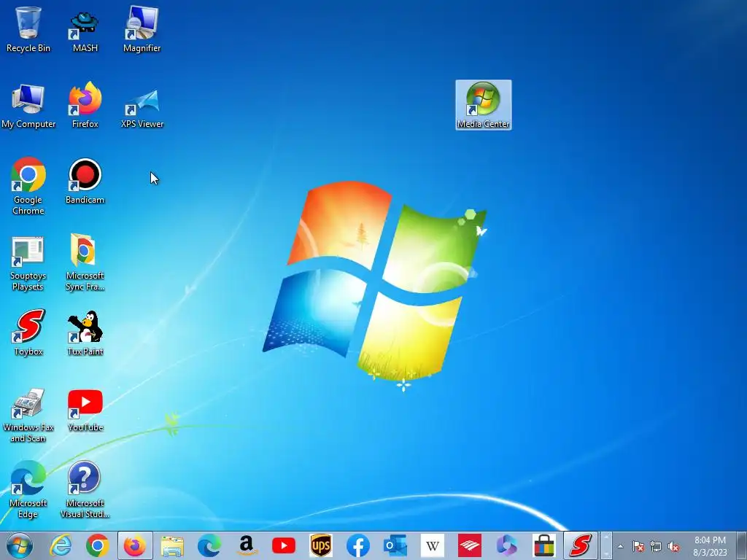Select the Recycle Bin desktop icon
747x560 pixels.
(x=28, y=28)
